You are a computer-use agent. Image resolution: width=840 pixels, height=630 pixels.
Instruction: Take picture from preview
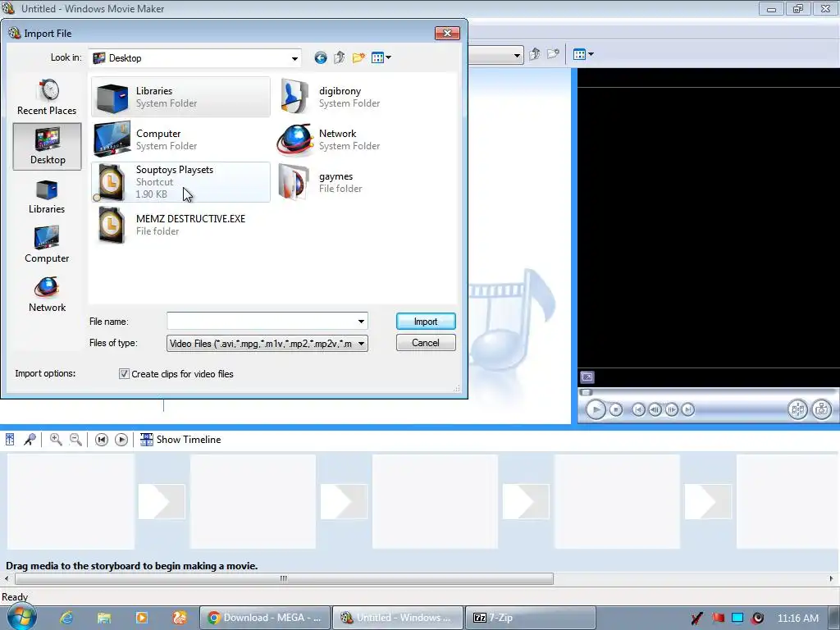[821, 410]
